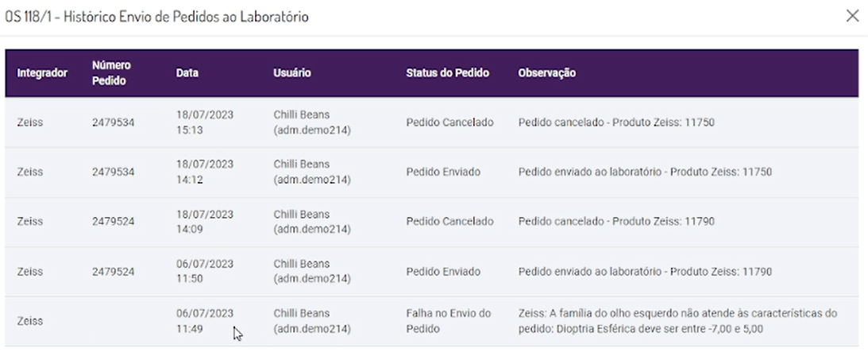
Task: Click the Status do Pedido column header
Action: pyautogui.click(x=447, y=73)
